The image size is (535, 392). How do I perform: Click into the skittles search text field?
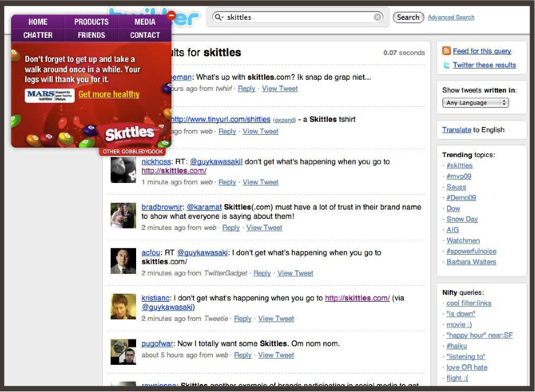pos(297,17)
